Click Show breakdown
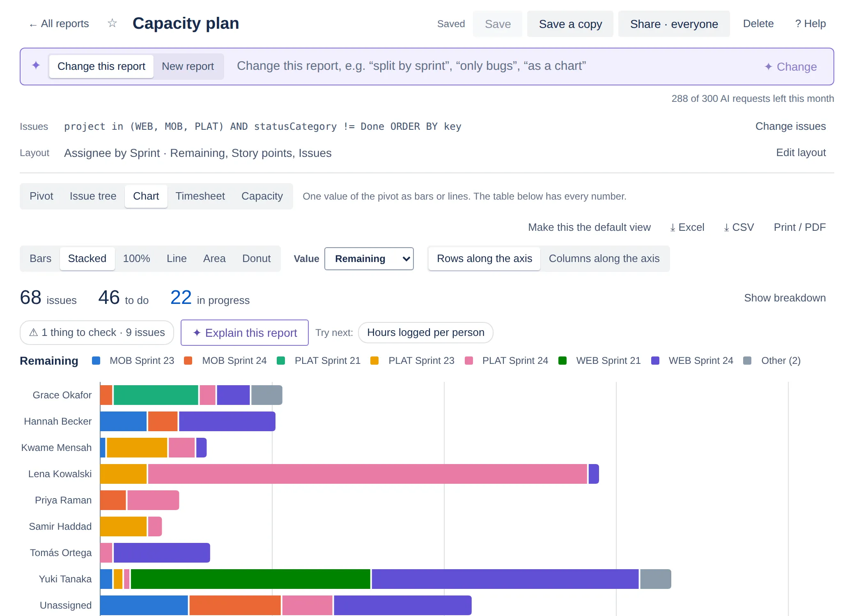The width and height of the screenshot is (854, 616). point(785,298)
